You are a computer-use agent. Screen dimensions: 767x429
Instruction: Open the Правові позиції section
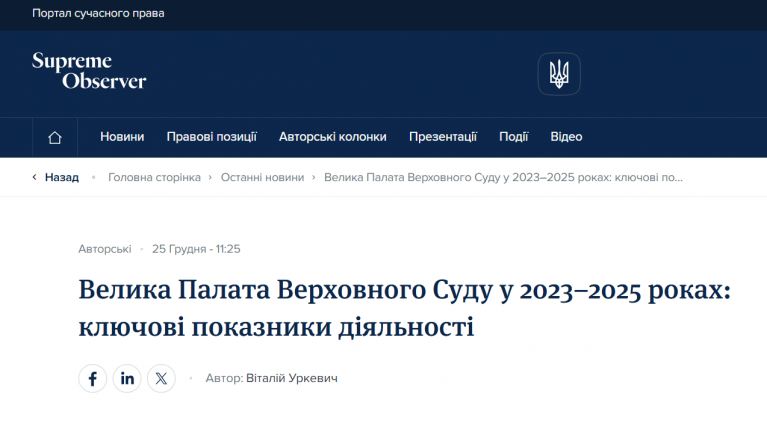[x=211, y=137]
